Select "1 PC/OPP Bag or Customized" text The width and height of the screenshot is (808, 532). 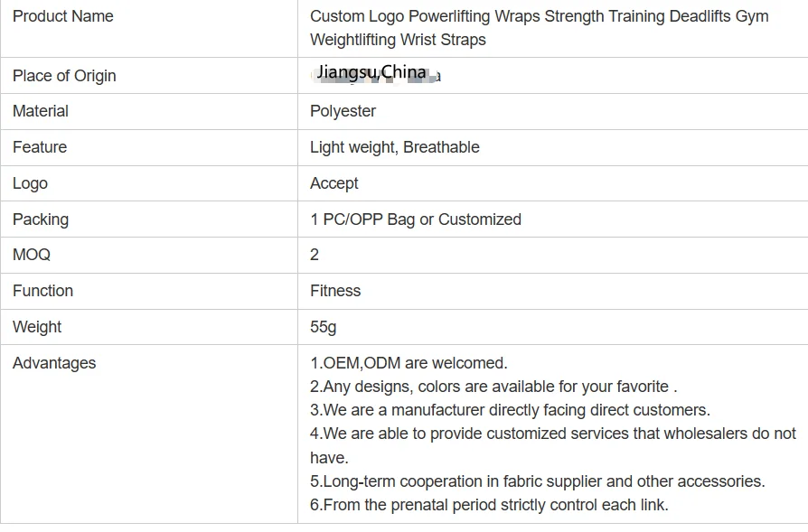click(x=415, y=219)
